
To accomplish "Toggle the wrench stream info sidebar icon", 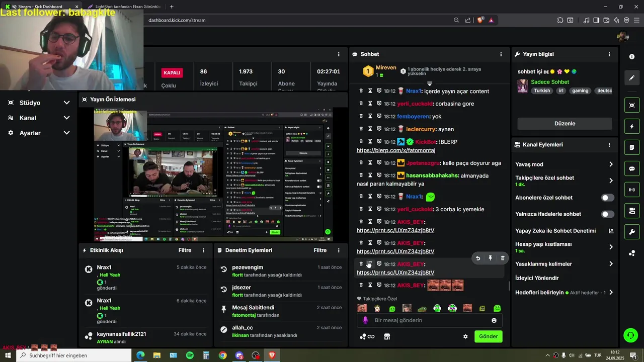I will 632,232.
